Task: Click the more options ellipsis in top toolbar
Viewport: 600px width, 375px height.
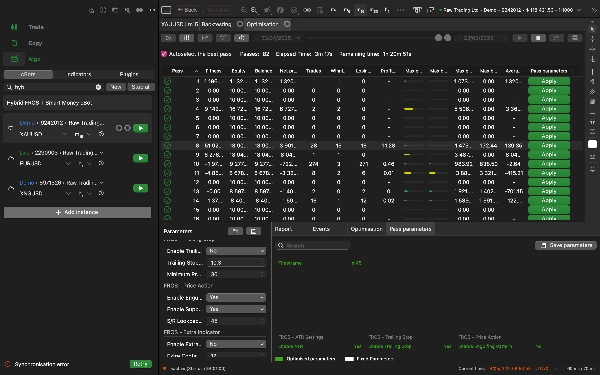Action: pos(400,10)
